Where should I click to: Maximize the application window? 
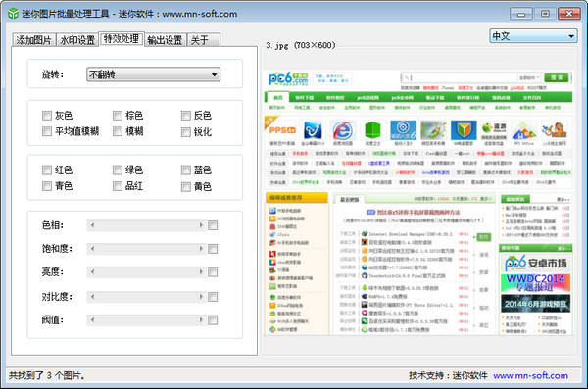click(545, 14)
